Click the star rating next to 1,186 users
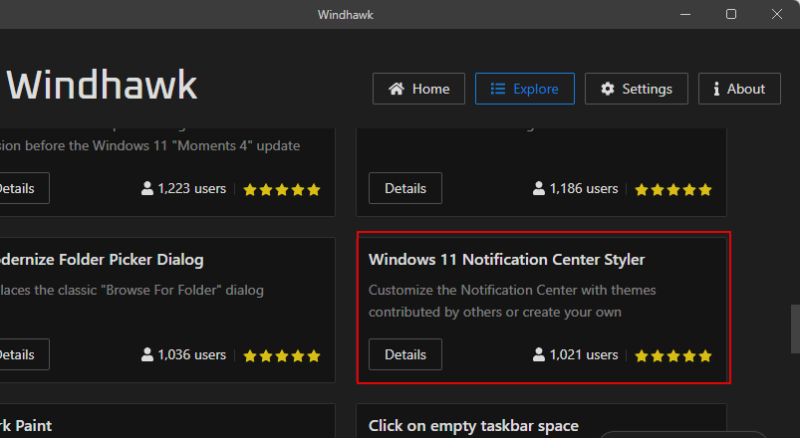Screen dimensions: 800x438 (673, 189)
